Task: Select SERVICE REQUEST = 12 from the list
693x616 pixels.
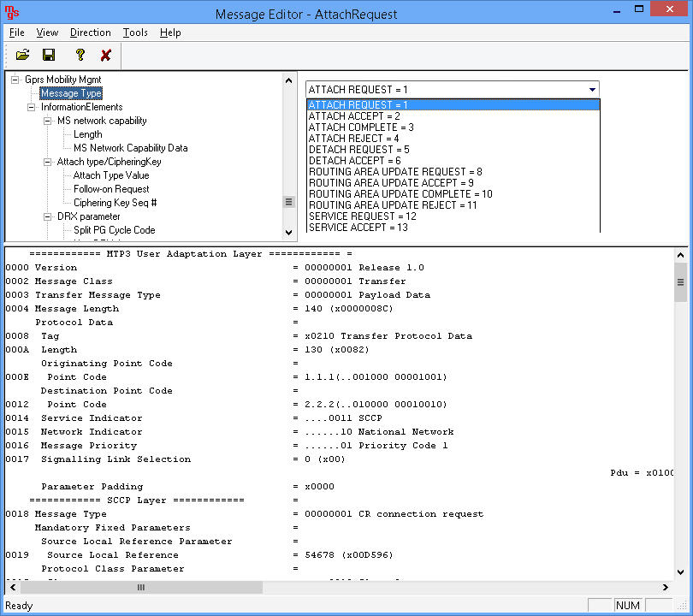Action: [362, 216]
